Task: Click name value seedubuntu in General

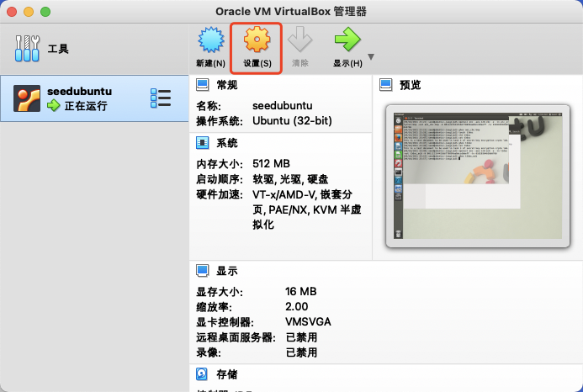Action: click(282, 106)
